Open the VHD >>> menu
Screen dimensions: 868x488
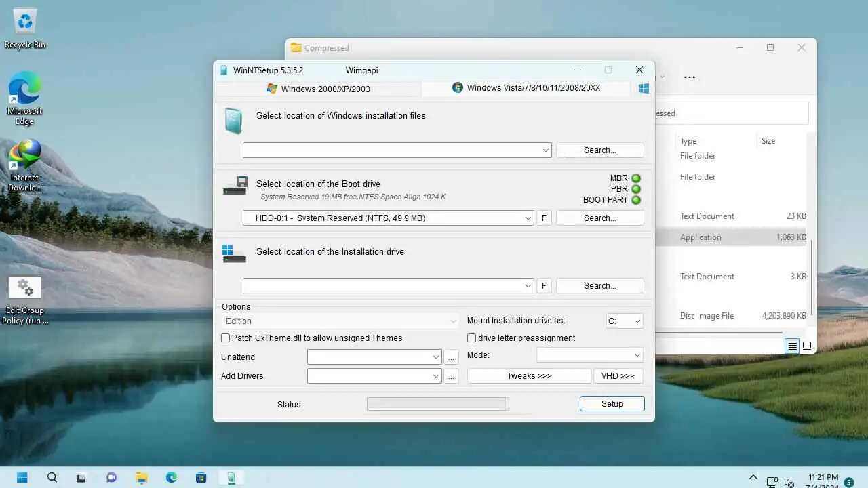point(618,375)
